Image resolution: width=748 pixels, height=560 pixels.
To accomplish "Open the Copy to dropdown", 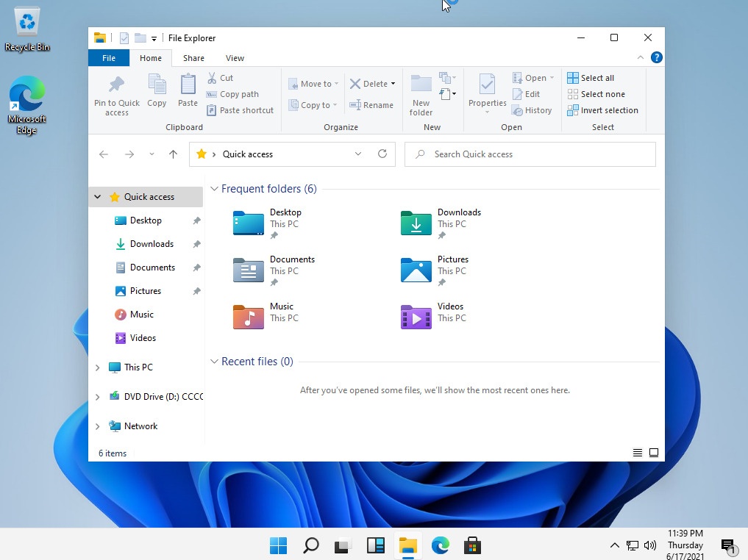I will [x=313, y=105].
